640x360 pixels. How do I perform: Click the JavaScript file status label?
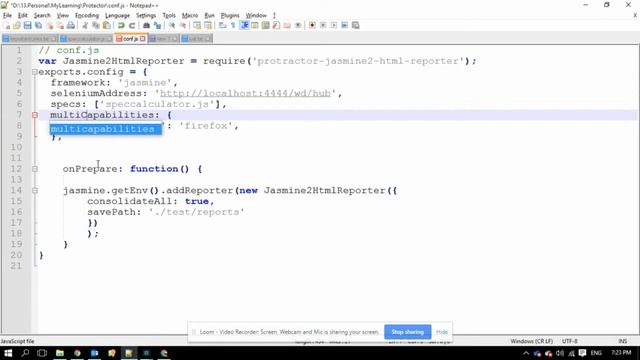click(18, 341)
